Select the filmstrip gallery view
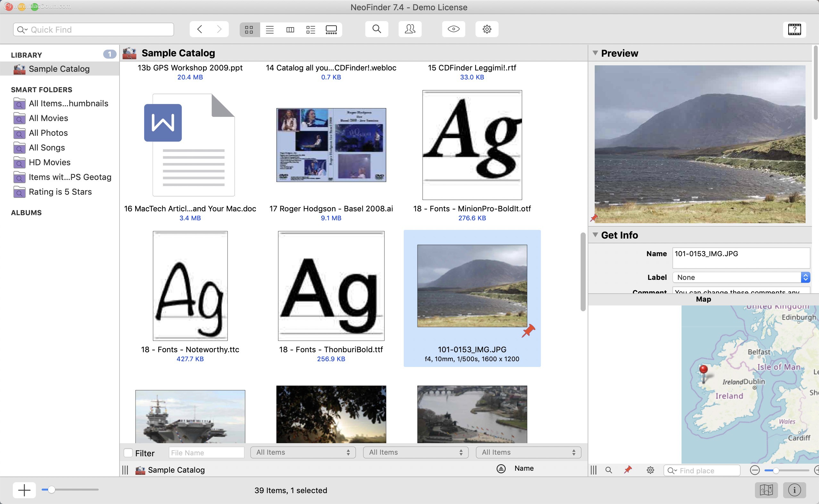Screen dimensions: 819x504 pos(331,30)
